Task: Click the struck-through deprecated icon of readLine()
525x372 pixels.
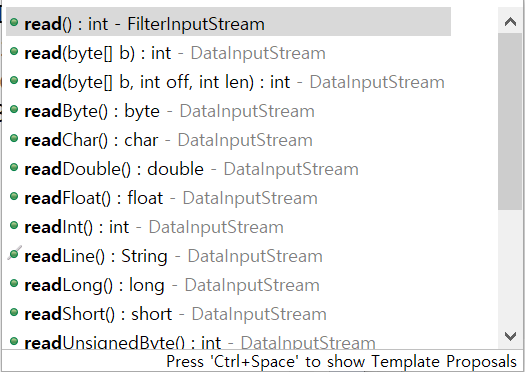Action: click(14, 253)
